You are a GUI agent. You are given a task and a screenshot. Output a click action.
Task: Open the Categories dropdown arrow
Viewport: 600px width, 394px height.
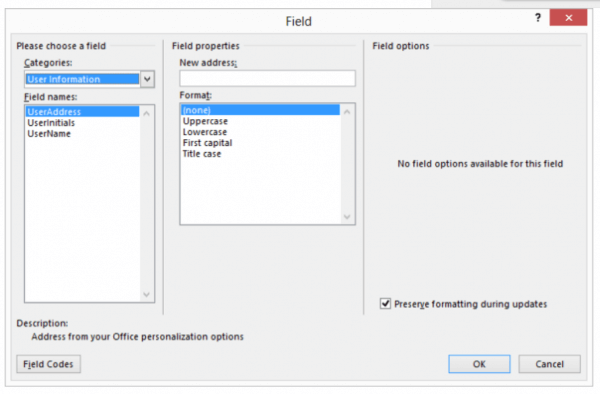click(147, 79)
